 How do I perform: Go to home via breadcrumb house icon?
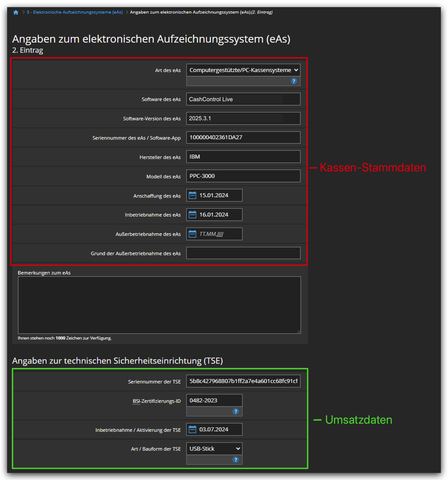(16, 12)
